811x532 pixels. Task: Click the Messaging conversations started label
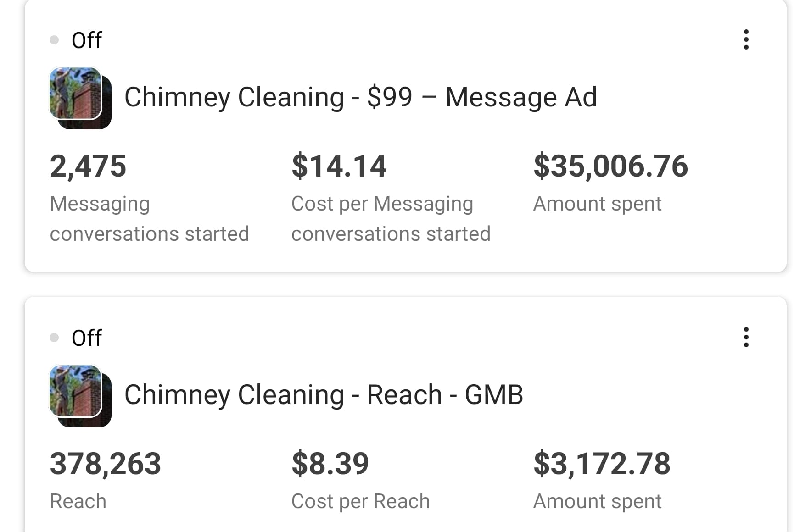(x=149, y=218)
